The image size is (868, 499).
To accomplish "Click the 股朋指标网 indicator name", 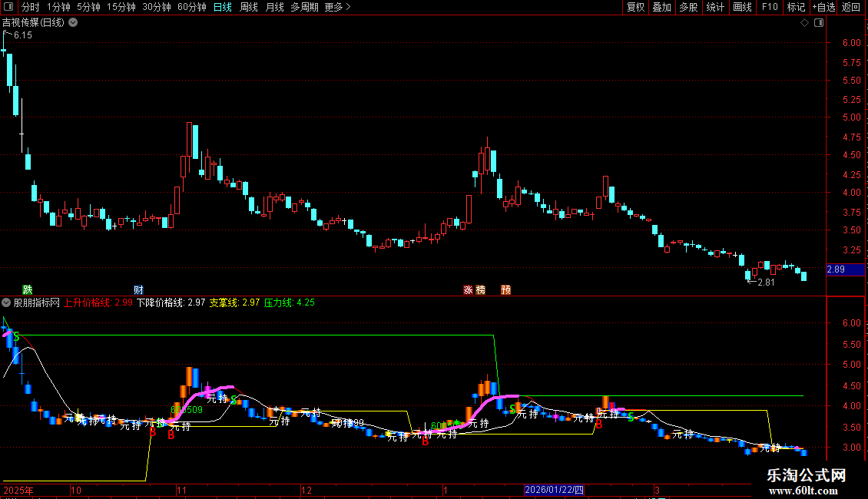I will point(37,302).
